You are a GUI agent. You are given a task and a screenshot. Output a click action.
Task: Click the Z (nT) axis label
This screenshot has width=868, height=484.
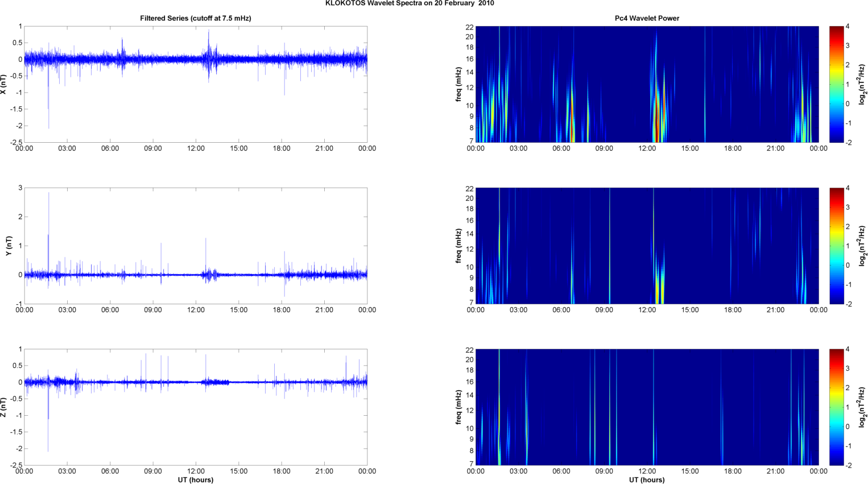coord(3,407)
